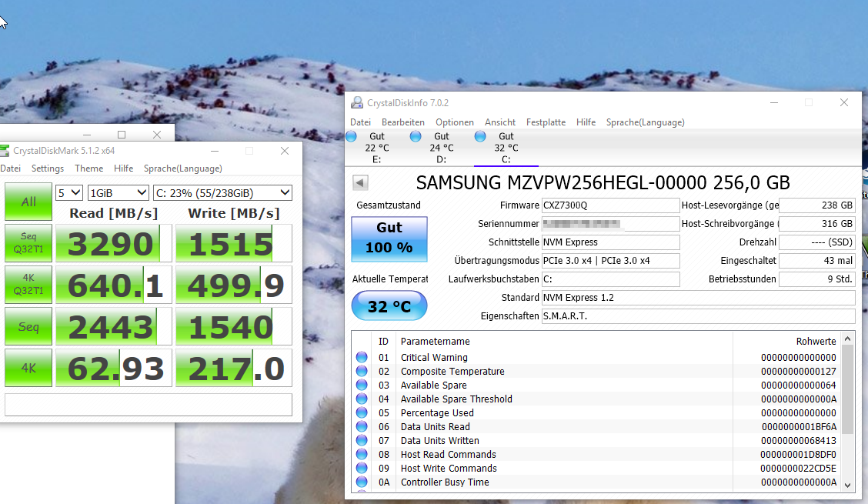Open the drive selection dropdown C: 23%
This screenshot has height=504, width=868.
[x=222, y=192]
